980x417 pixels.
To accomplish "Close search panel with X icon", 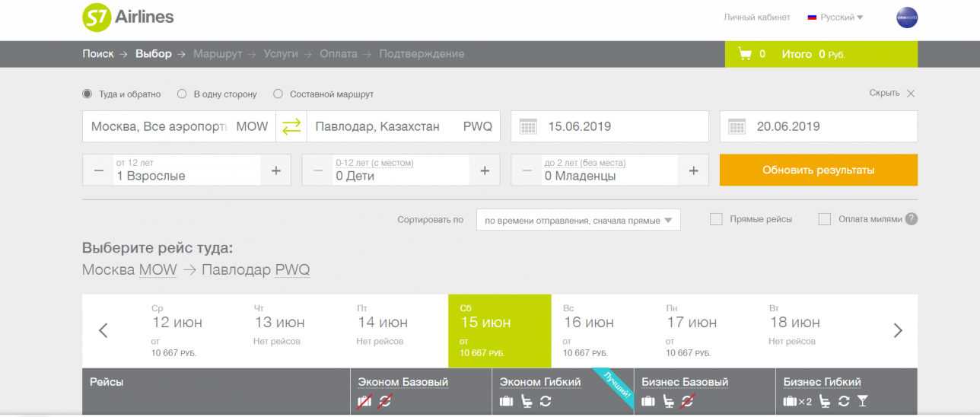I will click(x=911, y=93).
